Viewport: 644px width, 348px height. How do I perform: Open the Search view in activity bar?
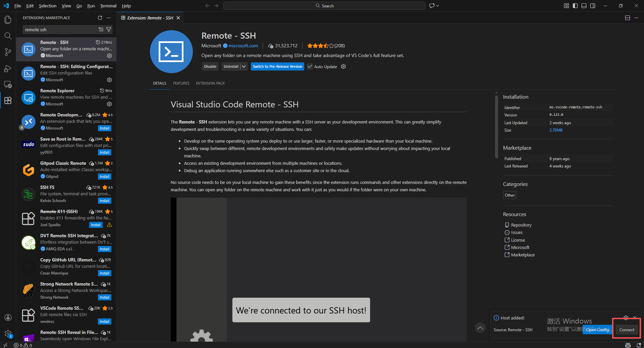click(8, 36)
